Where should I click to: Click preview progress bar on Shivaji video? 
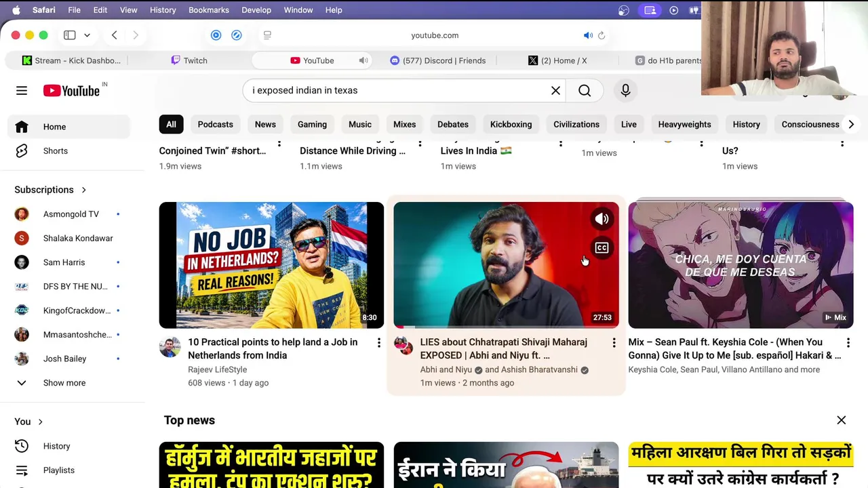506,327
